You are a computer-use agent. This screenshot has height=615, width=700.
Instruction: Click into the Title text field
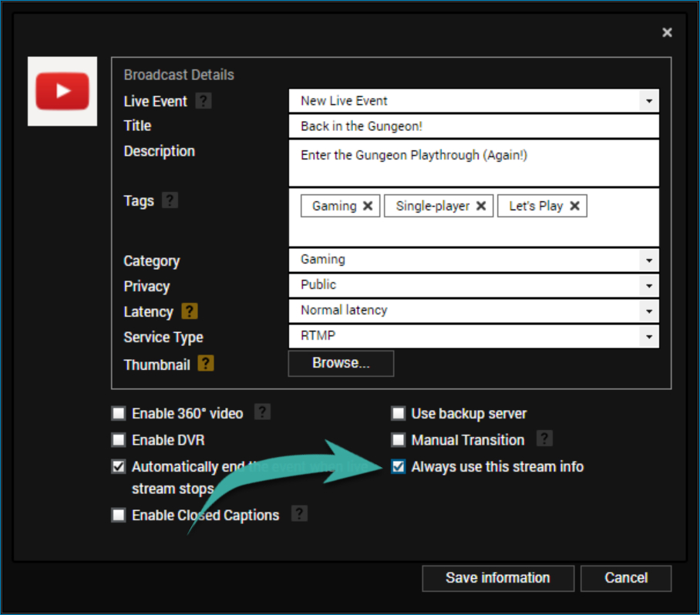click(x=473, y=126)
